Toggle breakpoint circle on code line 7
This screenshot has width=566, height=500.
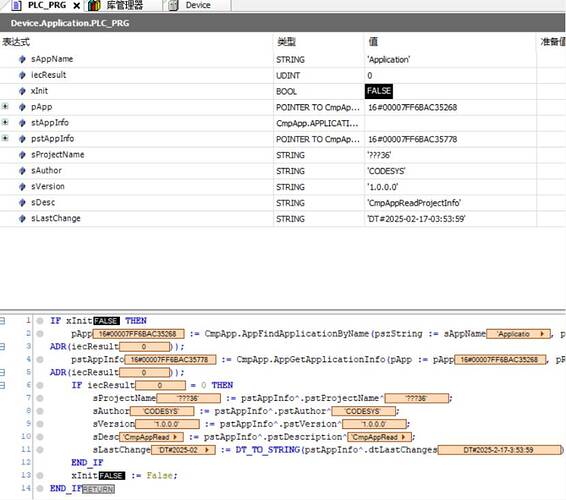coord(40,398)
